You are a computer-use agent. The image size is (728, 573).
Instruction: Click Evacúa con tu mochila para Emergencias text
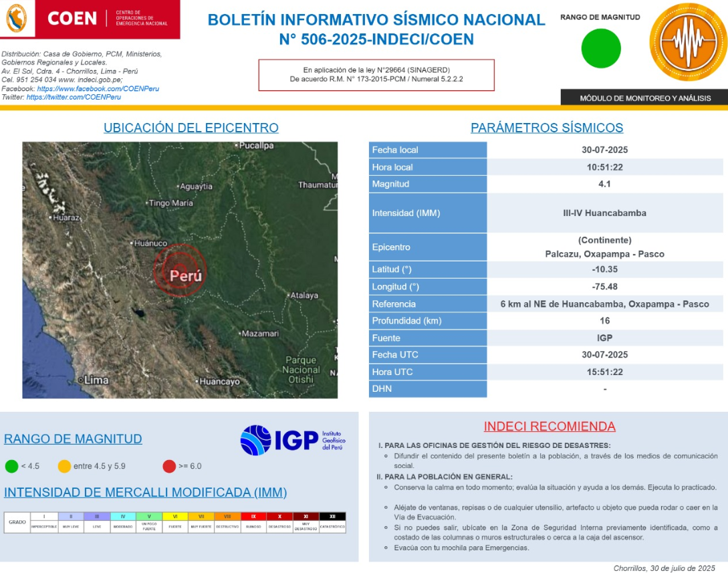point(461,548)
